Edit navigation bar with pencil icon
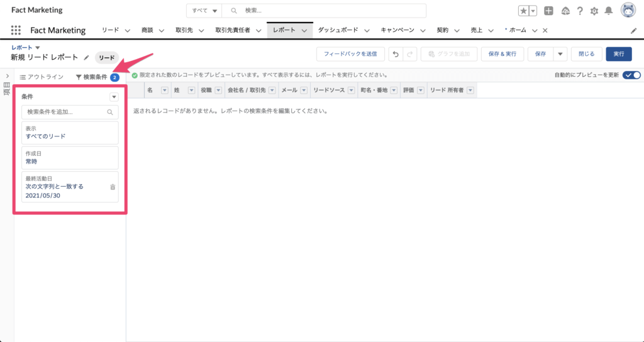Screen dimensions: 644x342 tap(634, 31)
